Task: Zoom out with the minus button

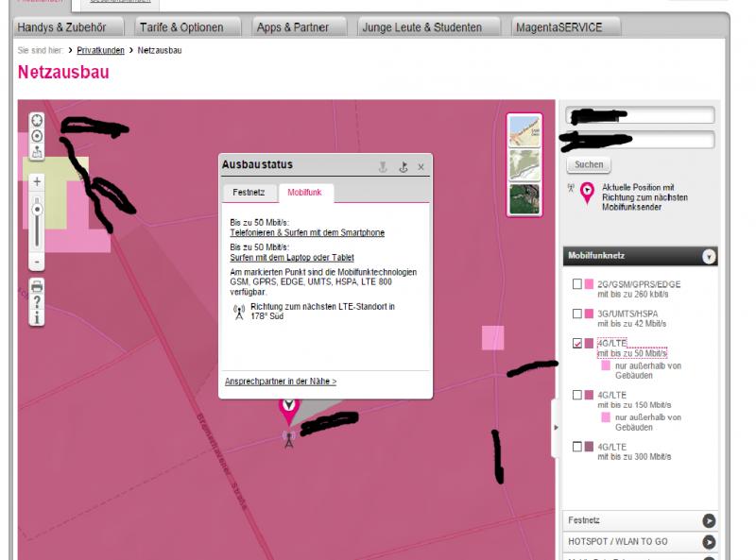Action: 37,263
